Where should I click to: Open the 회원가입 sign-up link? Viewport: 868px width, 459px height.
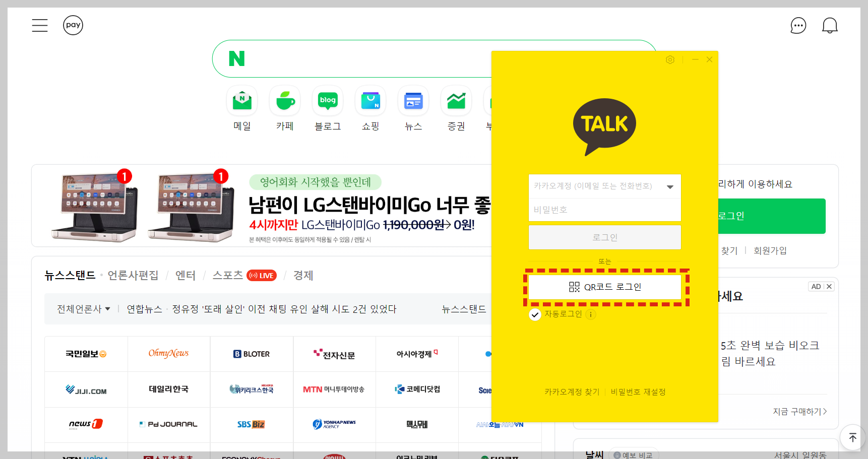(770, 250)
